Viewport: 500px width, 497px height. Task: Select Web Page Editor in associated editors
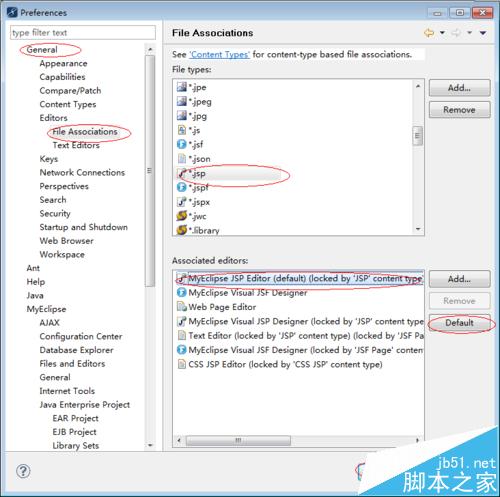217,307
